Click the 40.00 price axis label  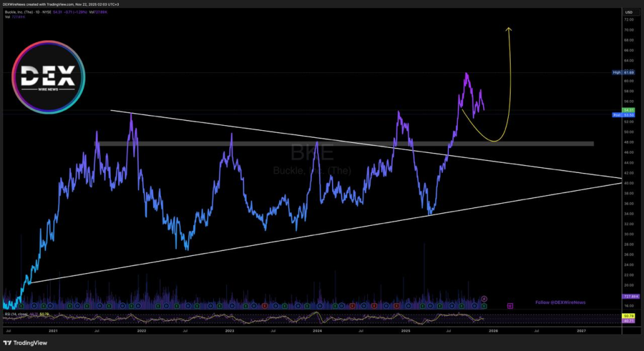[x=629, y=183]
